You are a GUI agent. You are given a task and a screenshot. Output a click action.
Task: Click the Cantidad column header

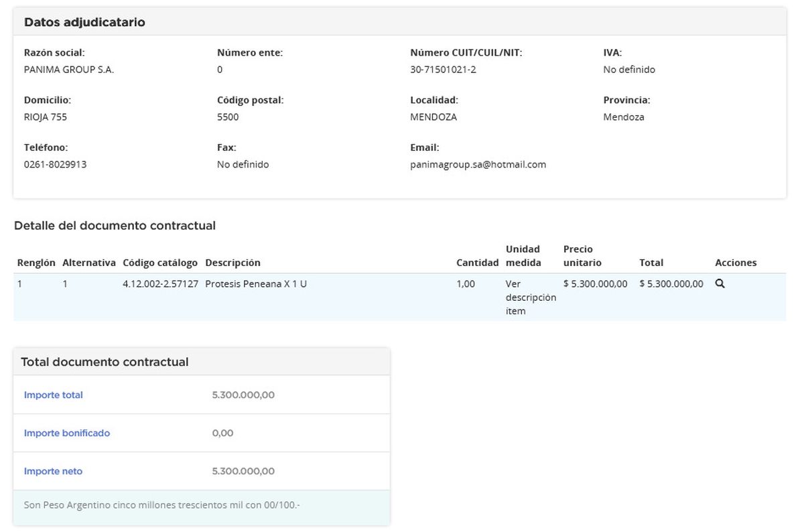[x=477, y=263]
